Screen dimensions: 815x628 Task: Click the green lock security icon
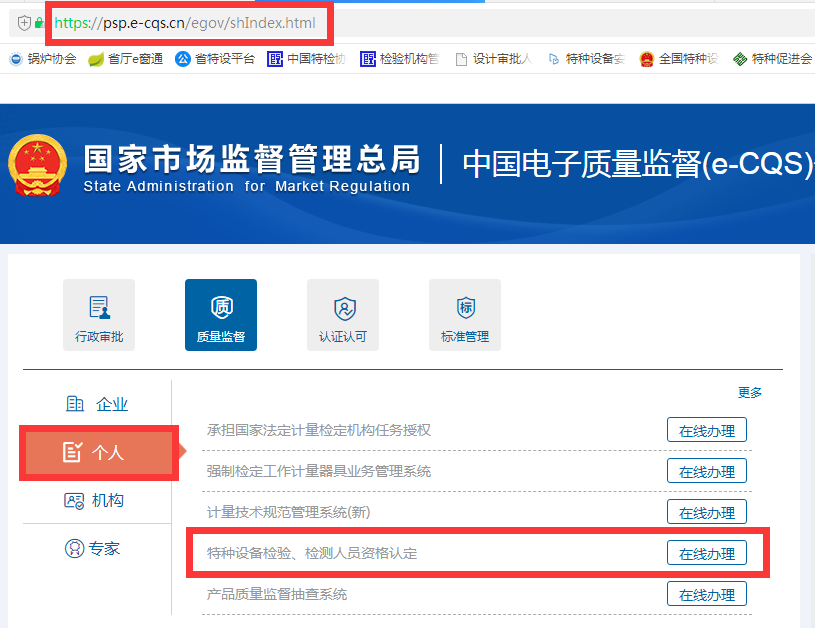pyautogui.click(x=40, y=22)
